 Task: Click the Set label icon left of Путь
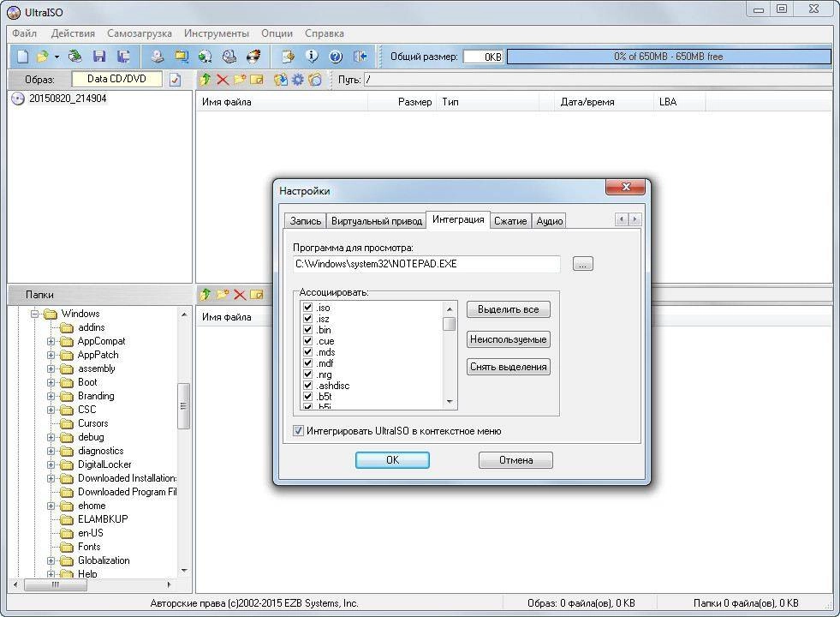pos(315,80)
